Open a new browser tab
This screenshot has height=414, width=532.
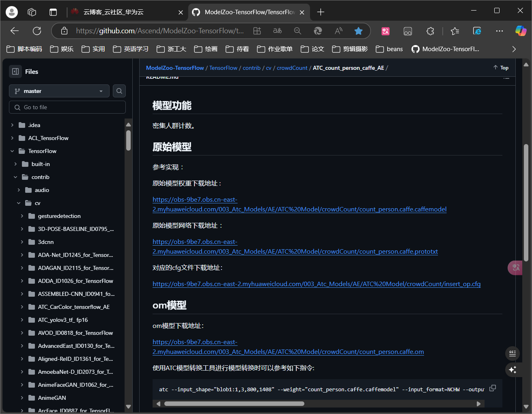coord(321,12)
